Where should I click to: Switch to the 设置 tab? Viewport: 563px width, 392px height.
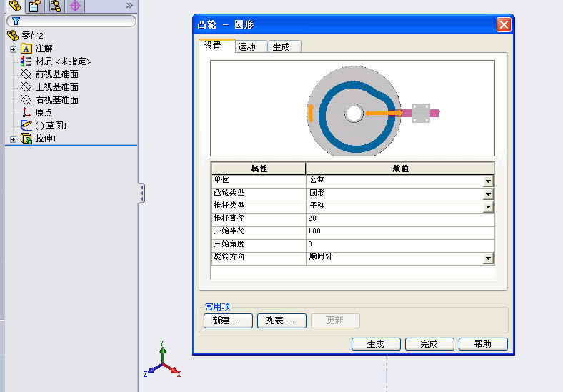[x=217, y=46]
